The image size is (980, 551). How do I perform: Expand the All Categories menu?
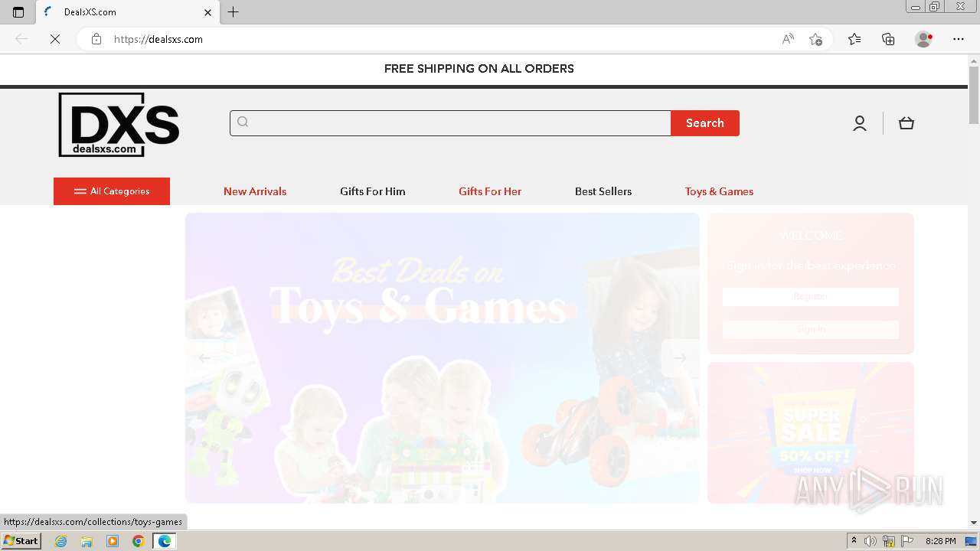pos(112,191)
